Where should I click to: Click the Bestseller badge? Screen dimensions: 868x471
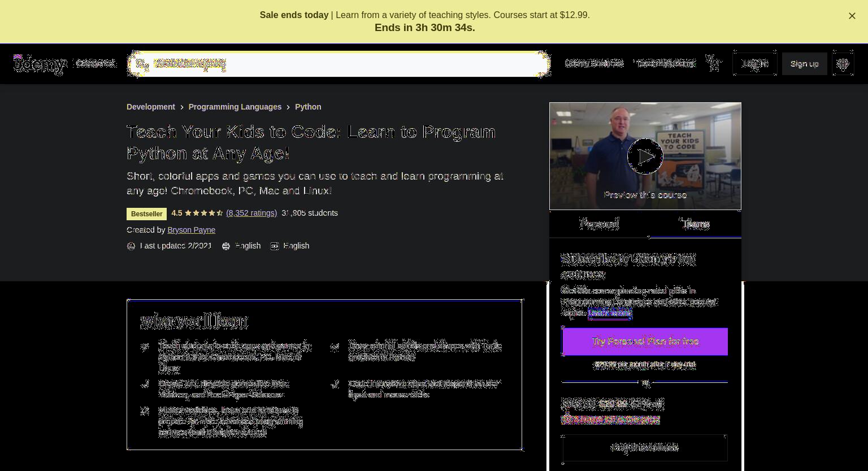pos(146,214)
